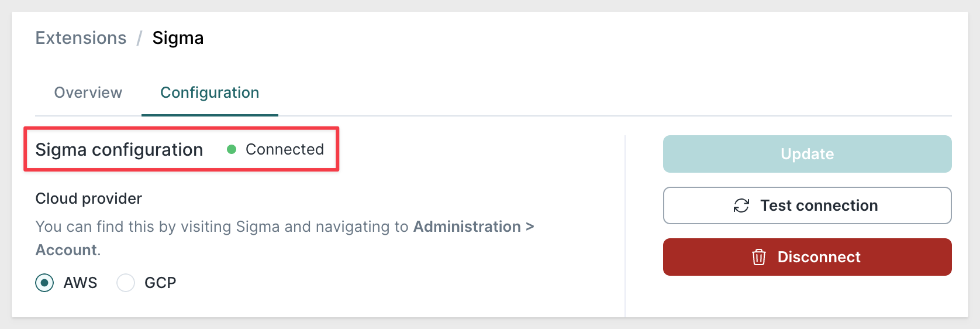Go back to Extensions breadcrumb
Image resolution: width=980 pixels, height=329 pixels.
click(81, 38)
